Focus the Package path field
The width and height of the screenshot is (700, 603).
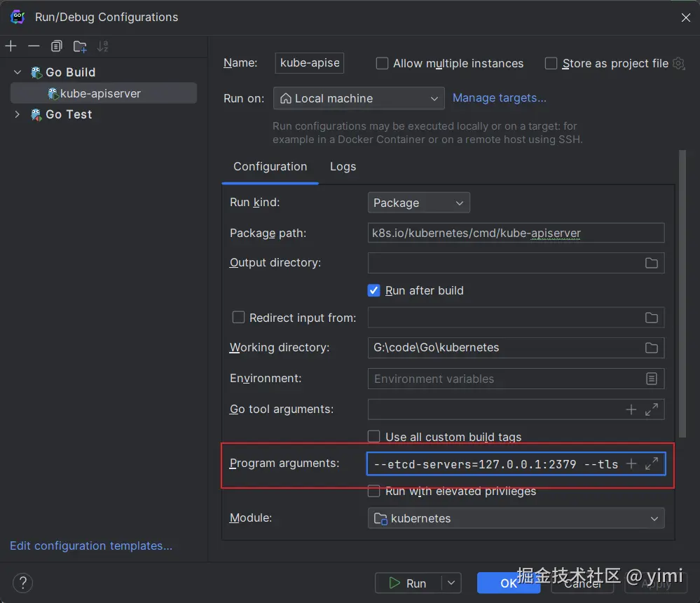[x=516, y=233]
